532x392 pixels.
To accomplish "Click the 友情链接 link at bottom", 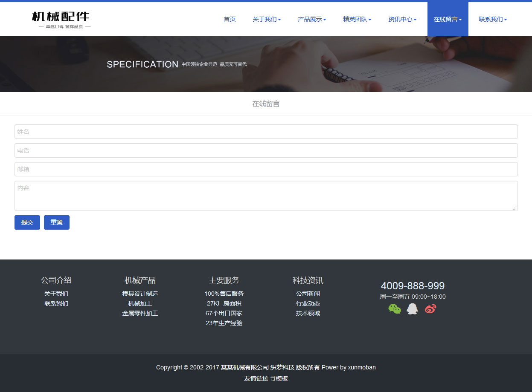I will [x=256, y=378].
